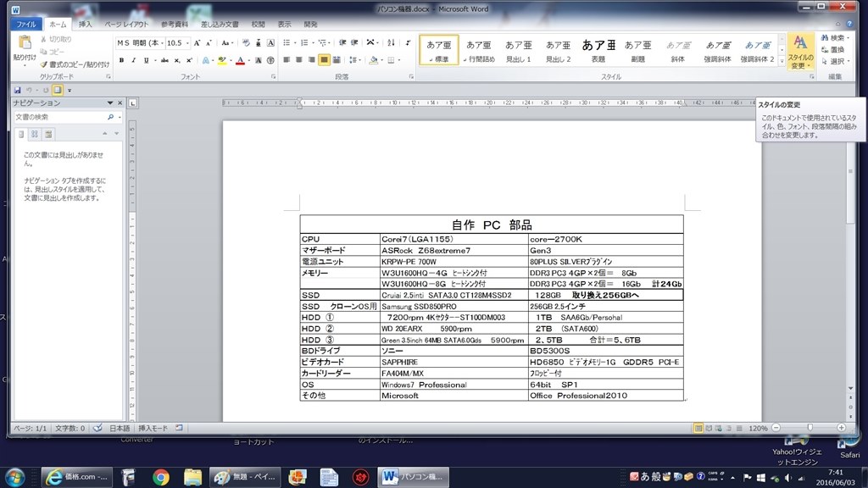This screenshot has height=488, width=868.
Task: Align text left in paragraph group
Action: point(287,60)
